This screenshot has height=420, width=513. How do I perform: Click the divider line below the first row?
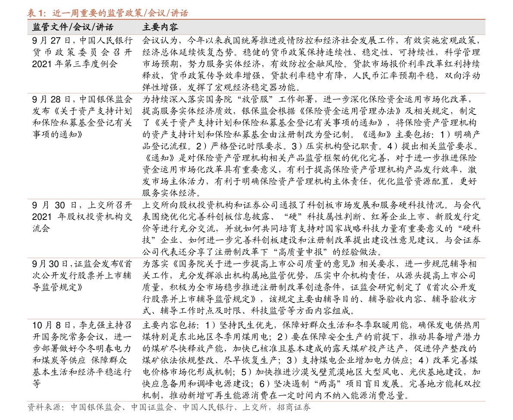coord(256,93)
